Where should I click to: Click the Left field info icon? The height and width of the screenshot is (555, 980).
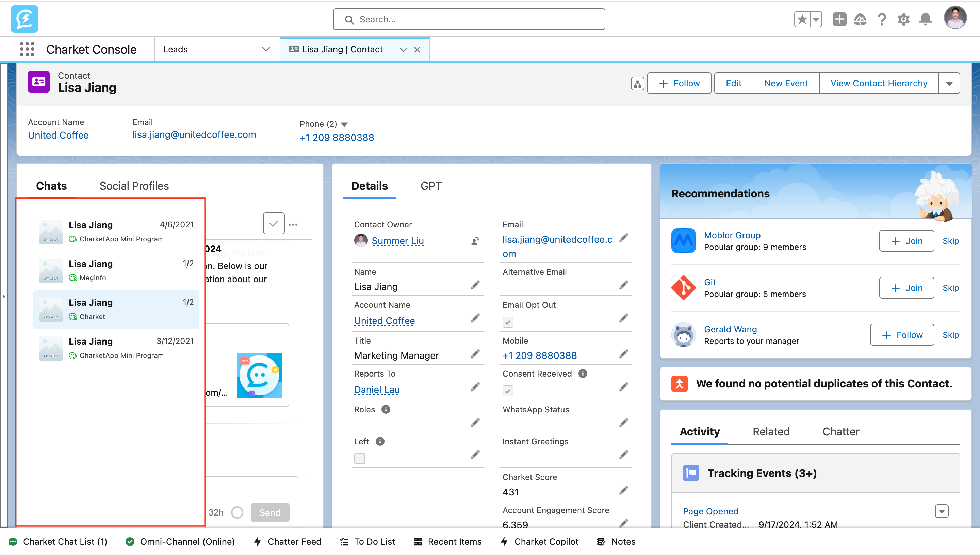tap(380, 441)
